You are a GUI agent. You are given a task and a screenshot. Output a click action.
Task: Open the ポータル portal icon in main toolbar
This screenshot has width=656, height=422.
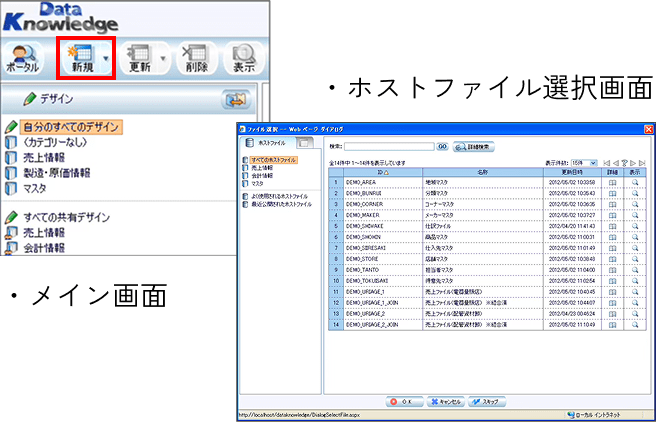23,59
